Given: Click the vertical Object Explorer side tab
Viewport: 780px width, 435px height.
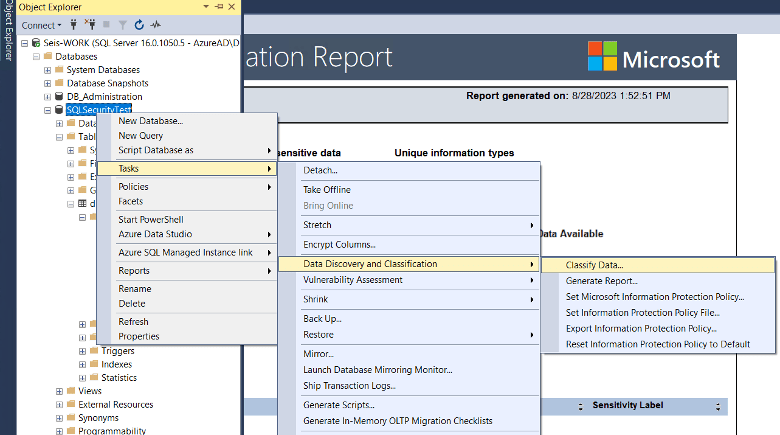Looking at the screenshot, I should coord(7,31).
